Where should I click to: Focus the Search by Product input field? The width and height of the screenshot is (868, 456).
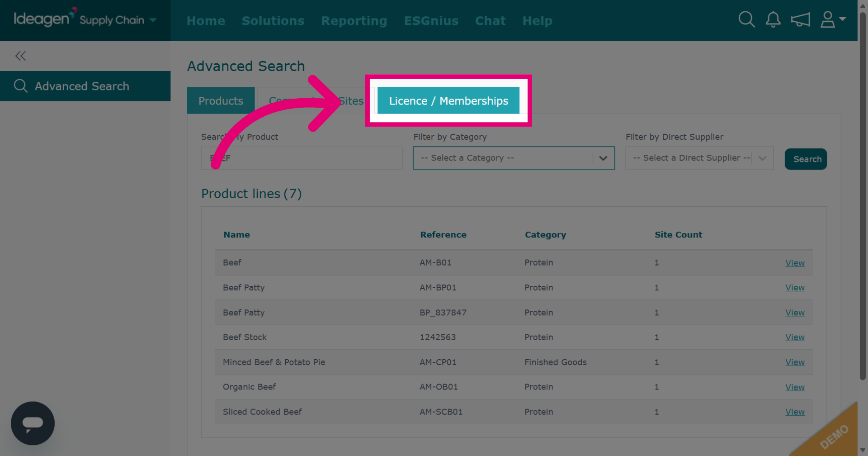click(302, 158)
